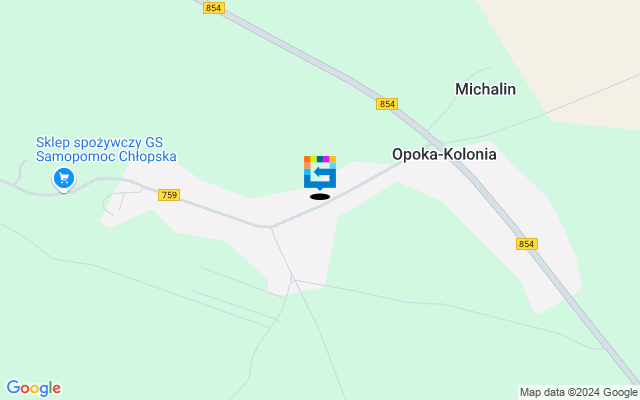Click the blue shopping cart store pin
Screen dimensions: 640x400
64,179
